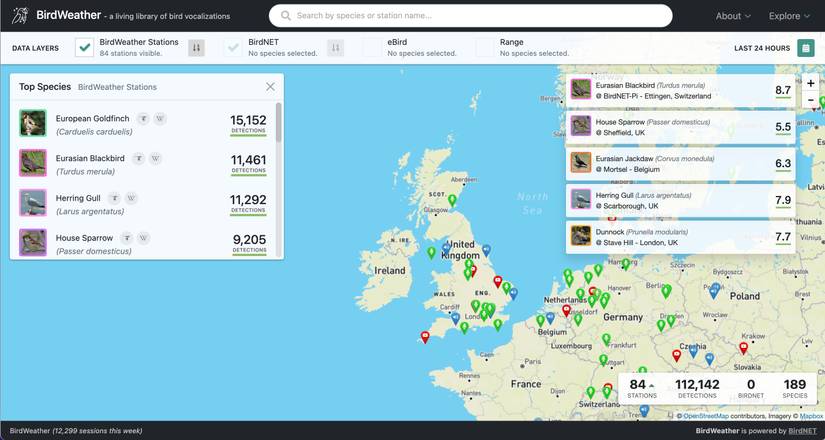Select Eurasian Blackbird thumbnail in Top Species
The width and height of the screenshot is (825, 440).
(x=33, y=163)
